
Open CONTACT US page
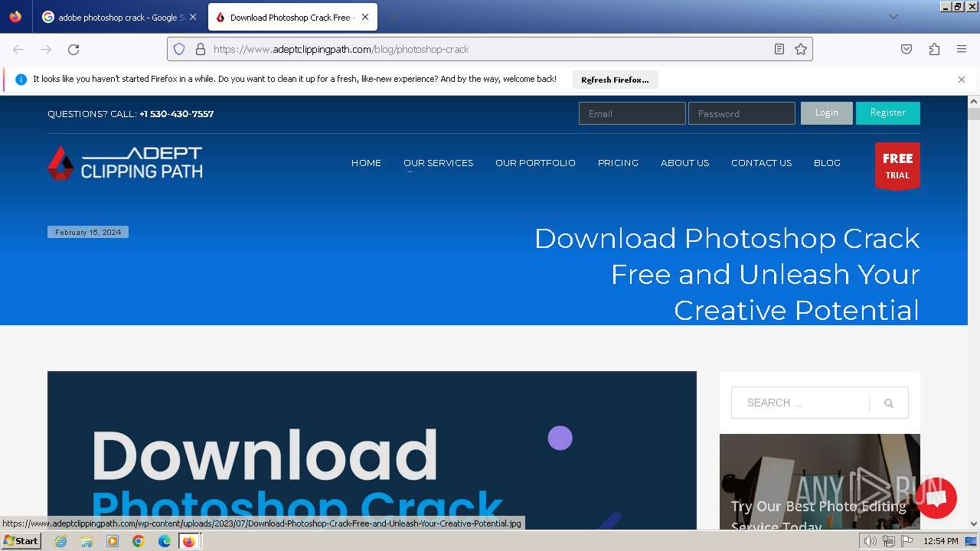tap(761, 163)
